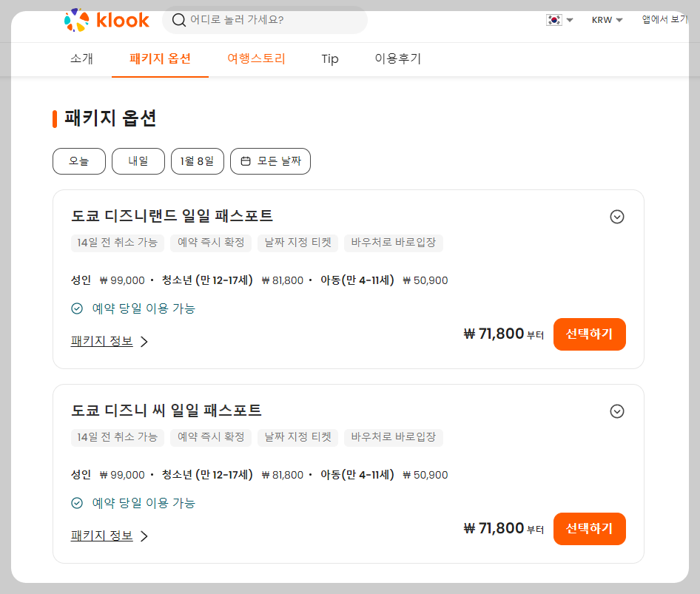Switch to the '여행스토리' tab
This screenshot has height=594, width=700.
coord(256,58)
